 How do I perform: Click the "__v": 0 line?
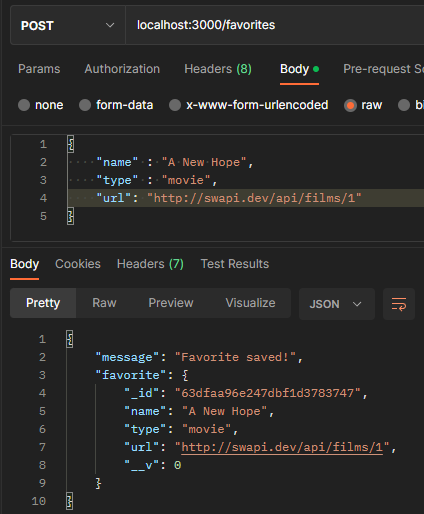click(153, 465)
